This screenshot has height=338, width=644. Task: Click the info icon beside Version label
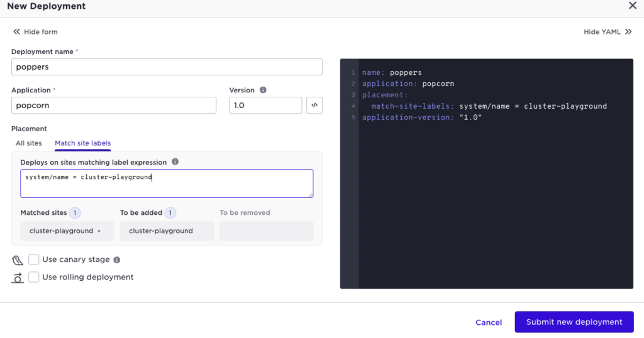point(263,90)
